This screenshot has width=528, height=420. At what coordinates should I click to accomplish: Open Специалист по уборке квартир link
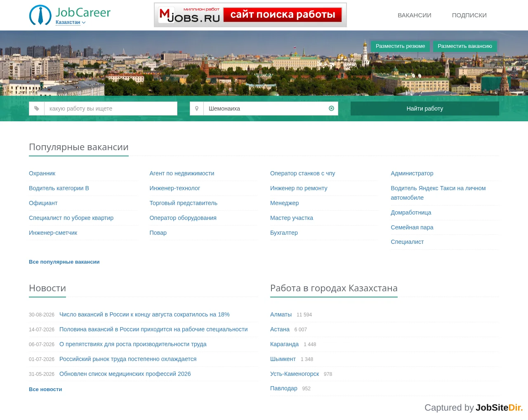pyautogui.click(x=71, y=218)
